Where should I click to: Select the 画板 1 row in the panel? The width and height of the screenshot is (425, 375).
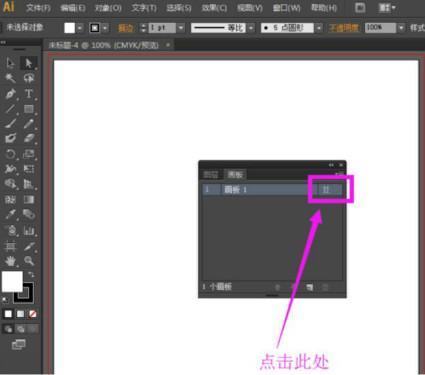272,190
